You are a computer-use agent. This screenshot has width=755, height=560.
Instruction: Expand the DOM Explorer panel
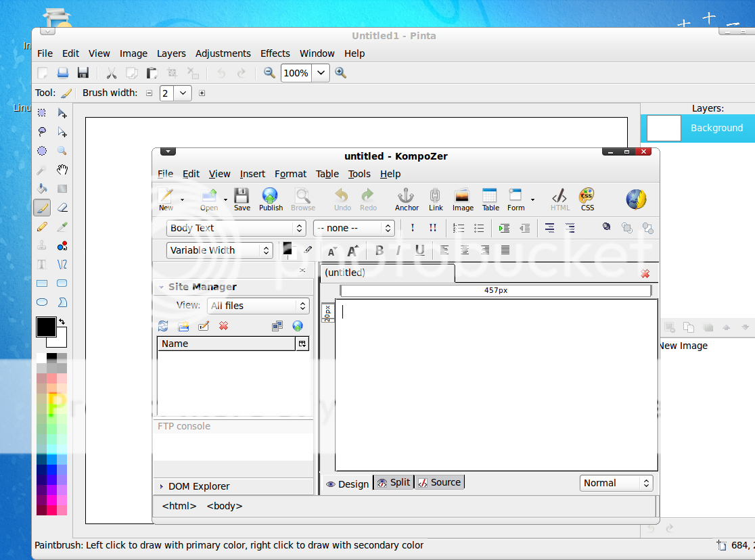tap(161, 487)
